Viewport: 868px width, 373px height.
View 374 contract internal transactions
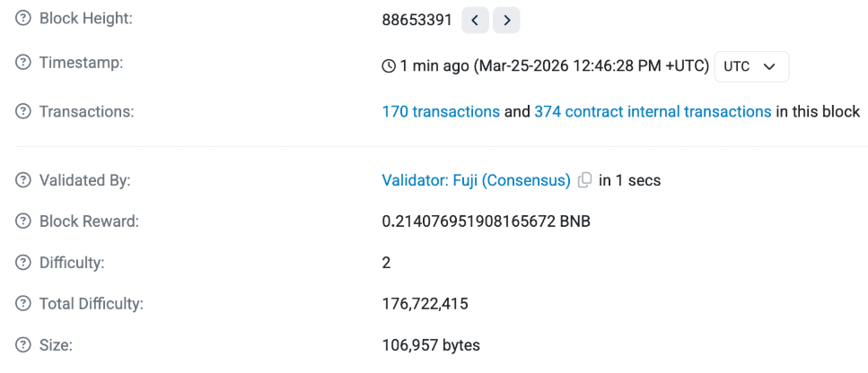click(653, 112)
